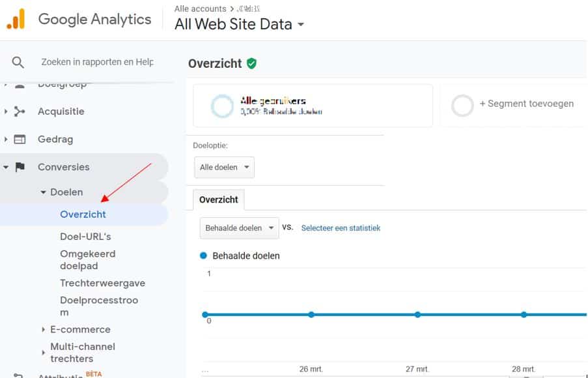Open the Trechterweergave report
Viewport: 588px width, 378px height.
(102, 283)
